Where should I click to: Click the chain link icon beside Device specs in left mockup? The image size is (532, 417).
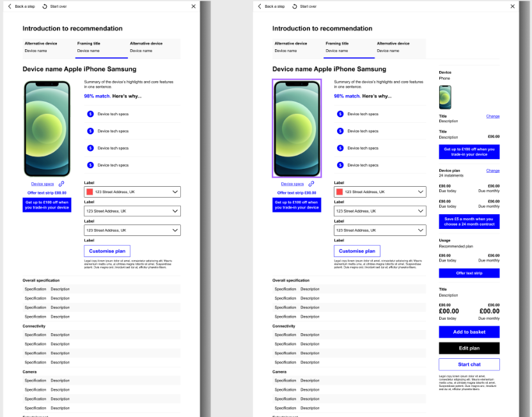click(x=61, y=184)
